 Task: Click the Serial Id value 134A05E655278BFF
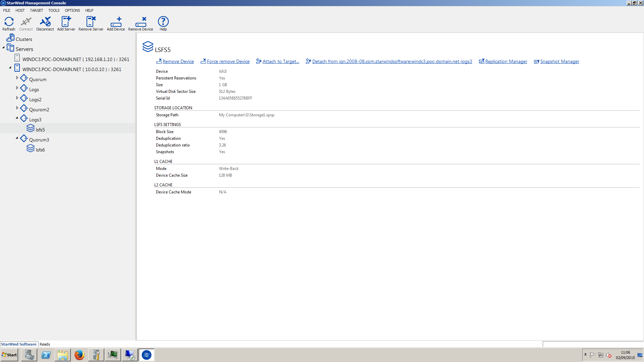click(x=235, y=98)
